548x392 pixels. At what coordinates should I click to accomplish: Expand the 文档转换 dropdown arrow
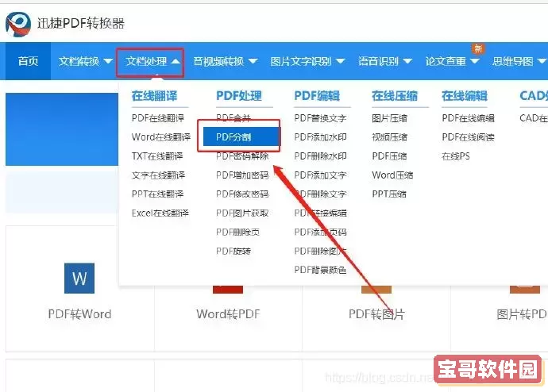[x=108, y=61]
